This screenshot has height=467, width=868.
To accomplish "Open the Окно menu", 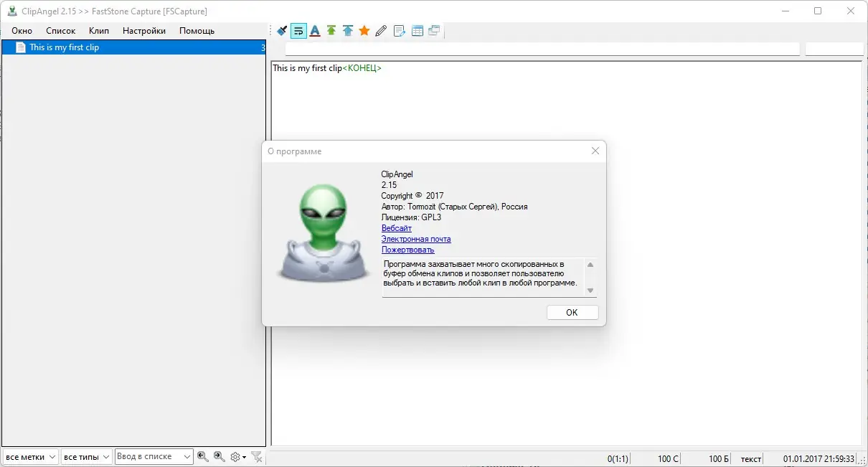I will click(x=22, y=31).
